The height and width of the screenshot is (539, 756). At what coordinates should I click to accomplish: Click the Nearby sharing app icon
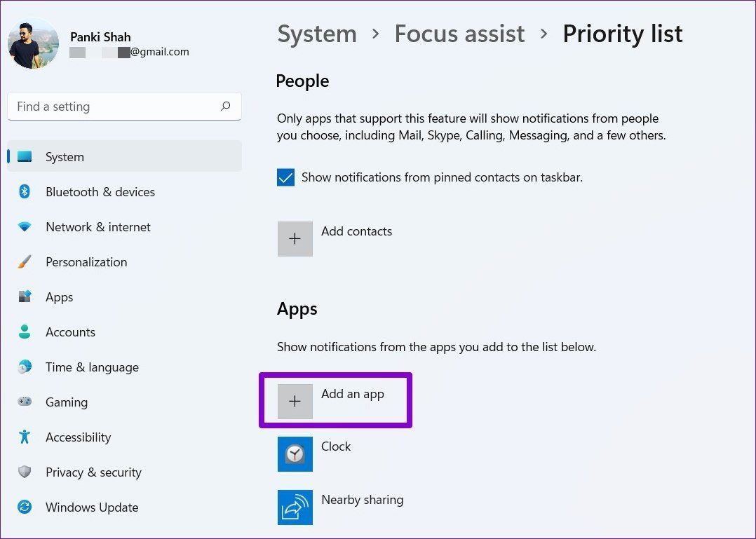pyautogui.click(x=295, y=507)
